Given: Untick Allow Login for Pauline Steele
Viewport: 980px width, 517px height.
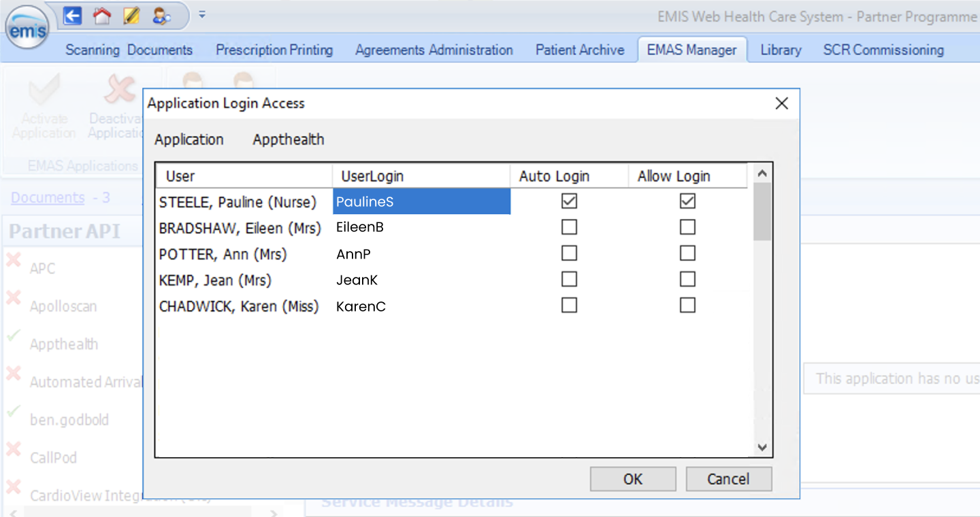Looking at the screenshot, I should click(687, 201).
